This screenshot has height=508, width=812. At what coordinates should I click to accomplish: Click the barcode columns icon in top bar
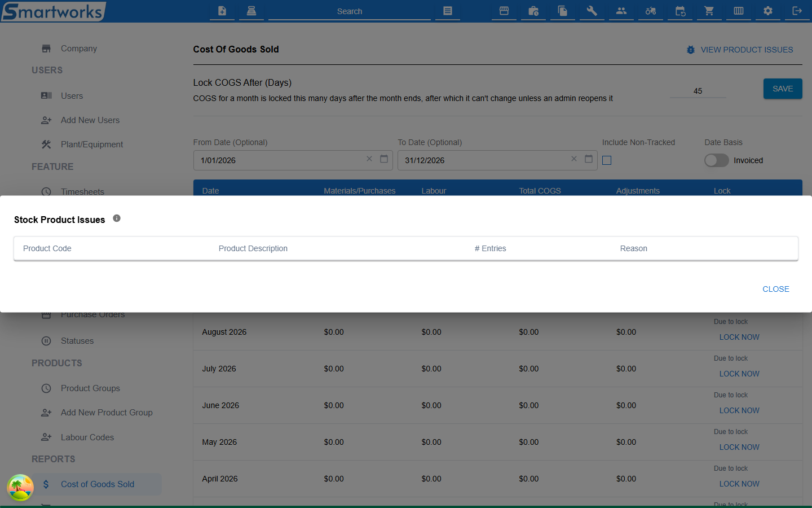[739, 11]
